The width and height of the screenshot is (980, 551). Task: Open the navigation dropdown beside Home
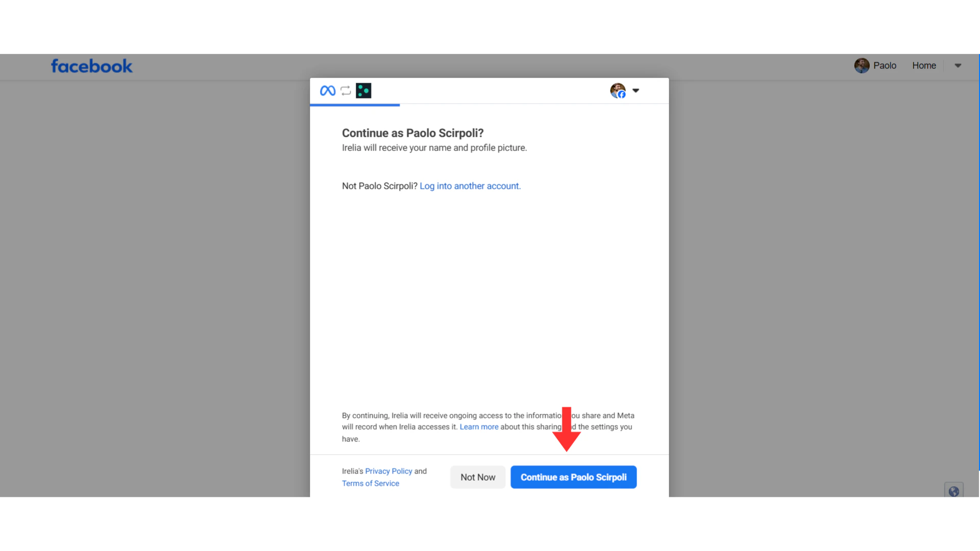(x=958, y=65)
